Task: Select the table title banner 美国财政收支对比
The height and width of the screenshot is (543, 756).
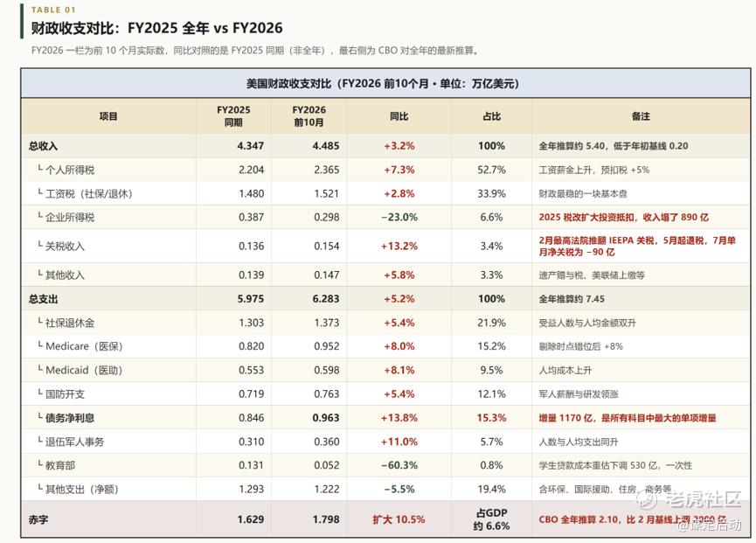Action: click(x=382, y=83)
